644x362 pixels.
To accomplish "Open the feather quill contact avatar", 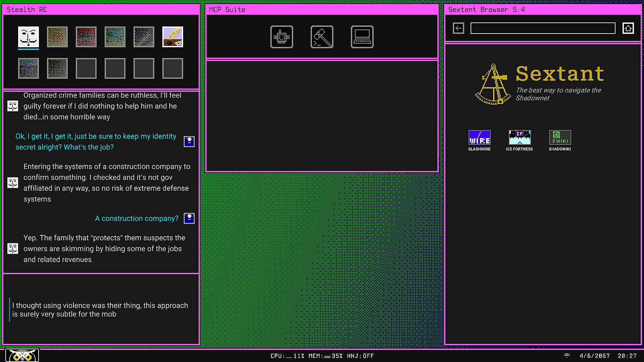I will coord(173,37).
